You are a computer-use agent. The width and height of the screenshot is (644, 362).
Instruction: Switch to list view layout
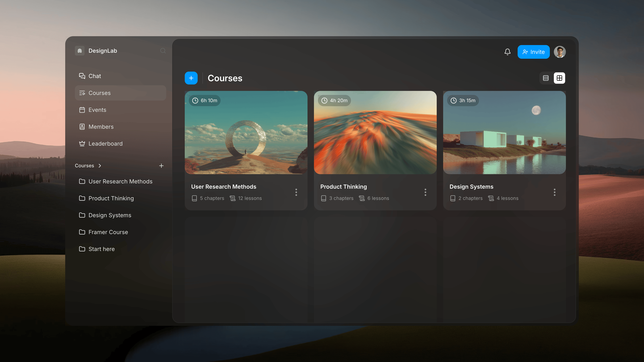(546, 78)
